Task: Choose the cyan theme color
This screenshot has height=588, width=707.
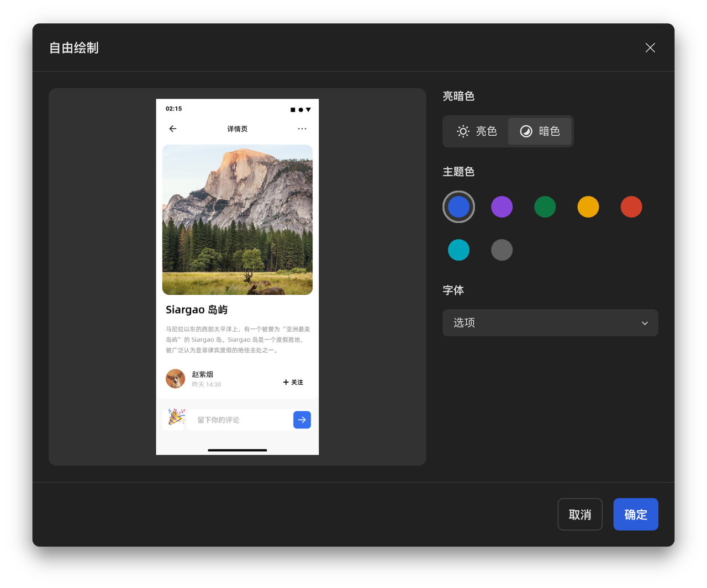Action: pyautogui.click(x=458, y=250)
